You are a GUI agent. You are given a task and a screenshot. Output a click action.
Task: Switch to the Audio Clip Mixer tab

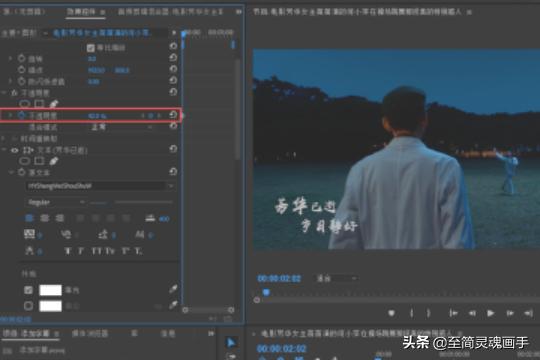pos(171,12)
